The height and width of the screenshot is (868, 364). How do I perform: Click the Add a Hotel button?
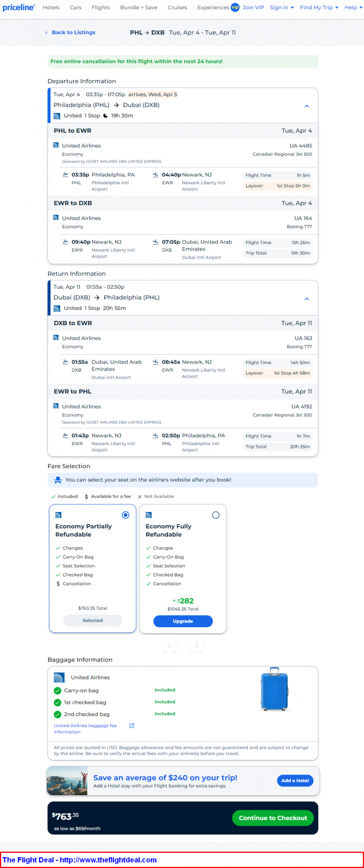pos(295,780)
